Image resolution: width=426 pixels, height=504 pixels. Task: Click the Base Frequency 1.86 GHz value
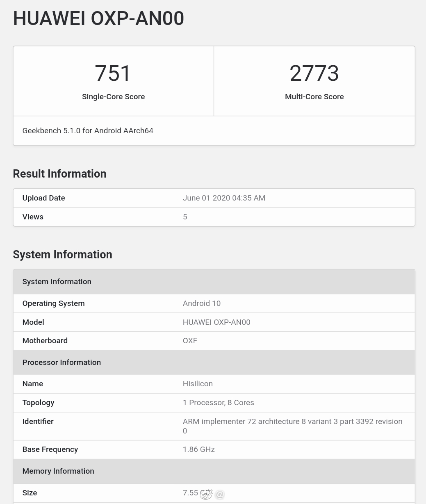click(198, 449)
